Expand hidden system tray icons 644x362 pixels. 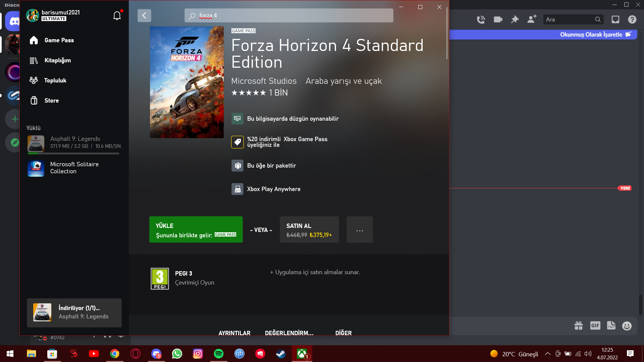click(x=548, y=354)
